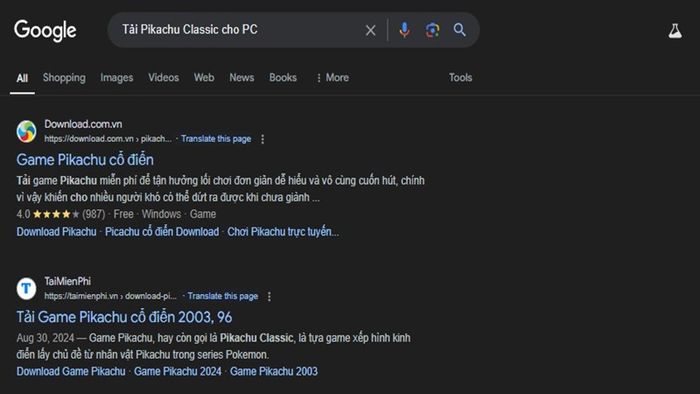Select the All results tab
The image size is (700, 394).
[22, 78]
